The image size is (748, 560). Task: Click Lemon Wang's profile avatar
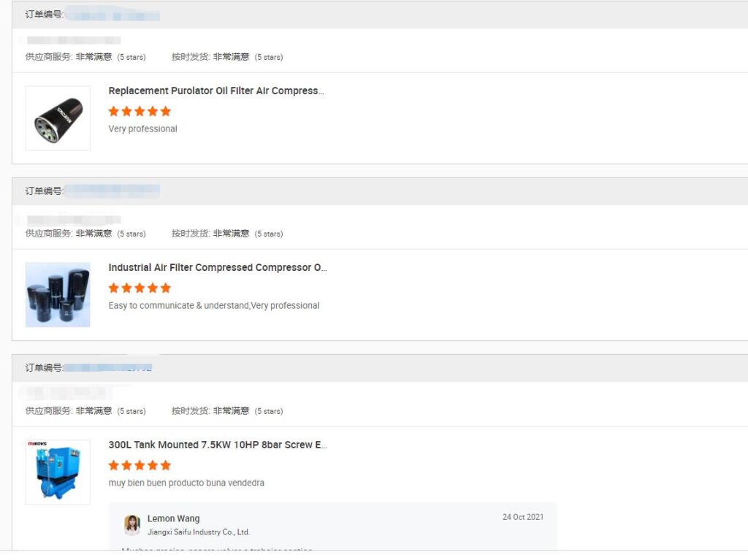(132, 525)
